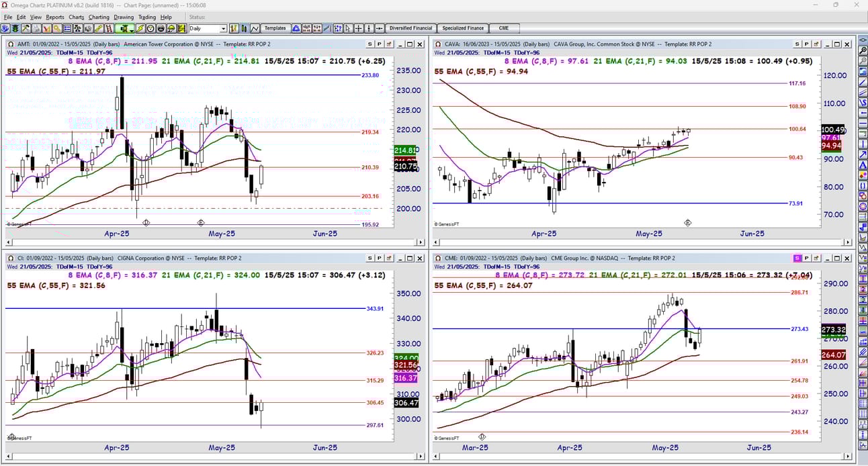This screenshot has width=868, height=466.
Task: Switch to line chart style icon
Action: tap(255, 28)
